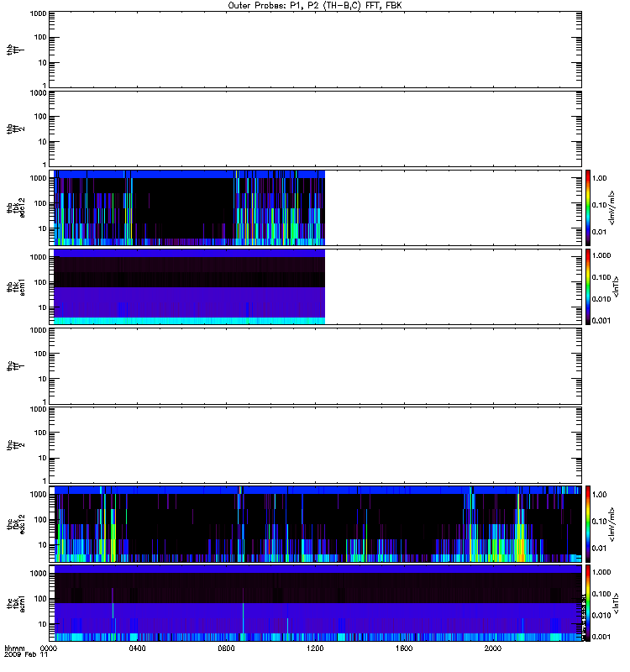Click the empty first thb FFT plot panel

coord(316,50)
